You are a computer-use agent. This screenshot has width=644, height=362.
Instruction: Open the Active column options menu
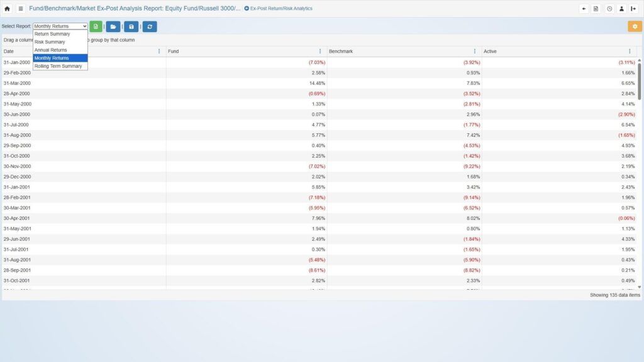pyautogui.click(x=630, y=52)
